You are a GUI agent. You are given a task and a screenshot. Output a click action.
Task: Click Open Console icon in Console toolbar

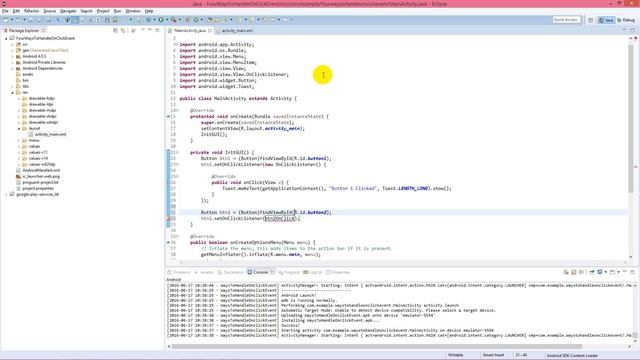tap(612, 272)
